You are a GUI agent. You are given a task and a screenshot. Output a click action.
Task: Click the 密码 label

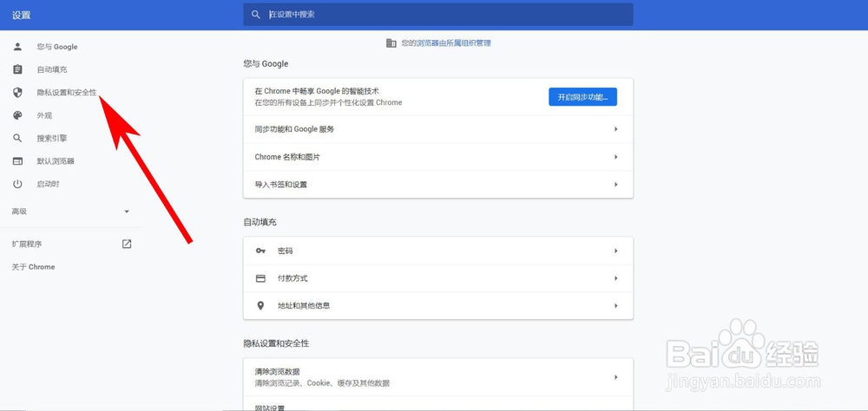tap(285, 251)
